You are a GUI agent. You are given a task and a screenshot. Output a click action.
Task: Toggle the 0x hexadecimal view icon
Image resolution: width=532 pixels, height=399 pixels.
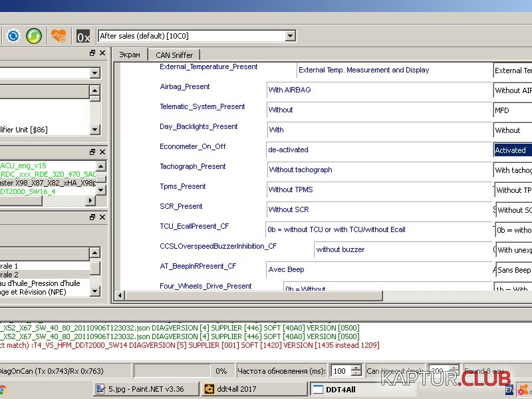[x=83, y=36]
